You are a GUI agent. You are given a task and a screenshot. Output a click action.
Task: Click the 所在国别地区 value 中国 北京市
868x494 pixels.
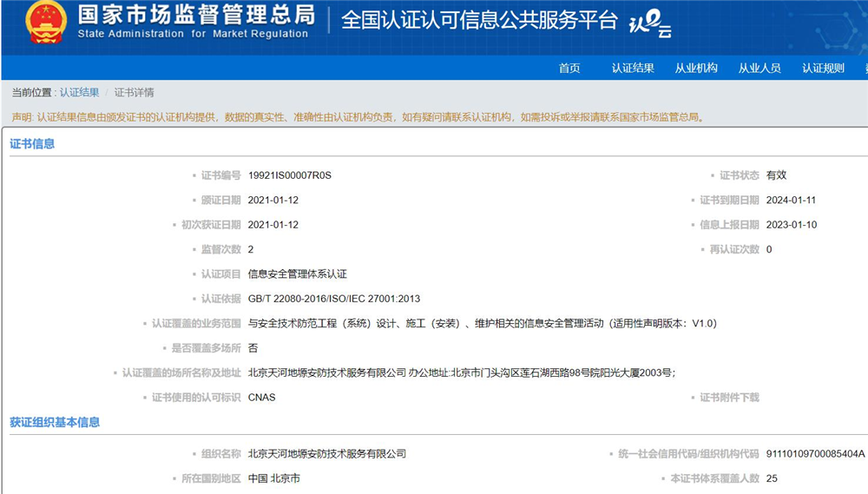[x=273, y=478]
